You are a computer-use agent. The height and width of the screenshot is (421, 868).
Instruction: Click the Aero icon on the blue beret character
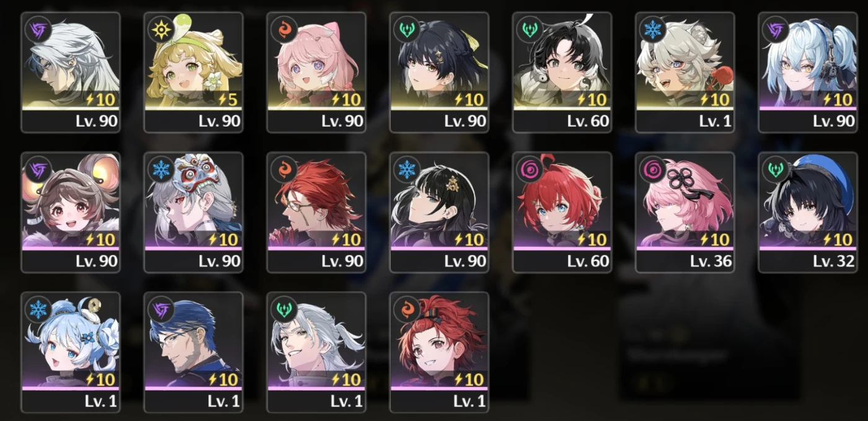pos(776,169)
